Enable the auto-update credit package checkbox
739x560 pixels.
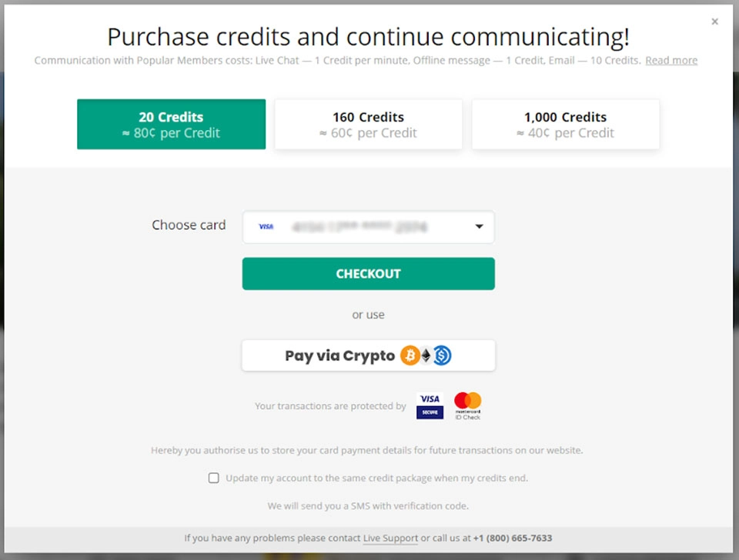tap(213, 478)
